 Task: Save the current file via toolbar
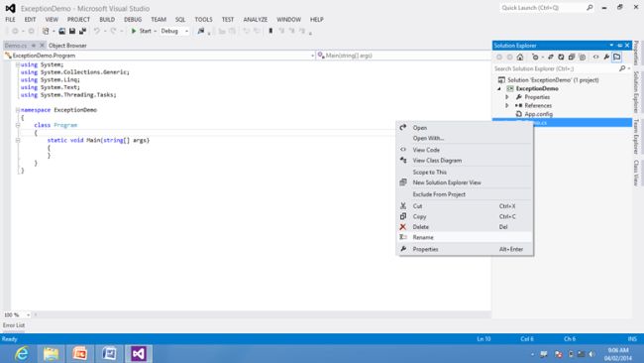click(72, 31)
